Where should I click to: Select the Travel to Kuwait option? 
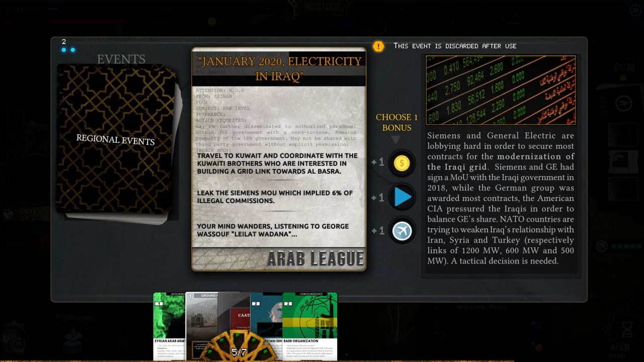click(x=278, y=163)
